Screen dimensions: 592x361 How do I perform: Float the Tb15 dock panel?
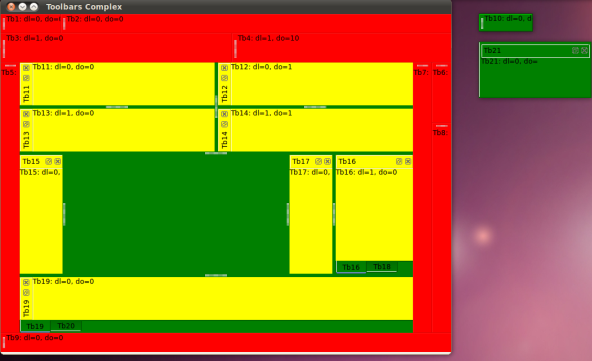[48, 161]
